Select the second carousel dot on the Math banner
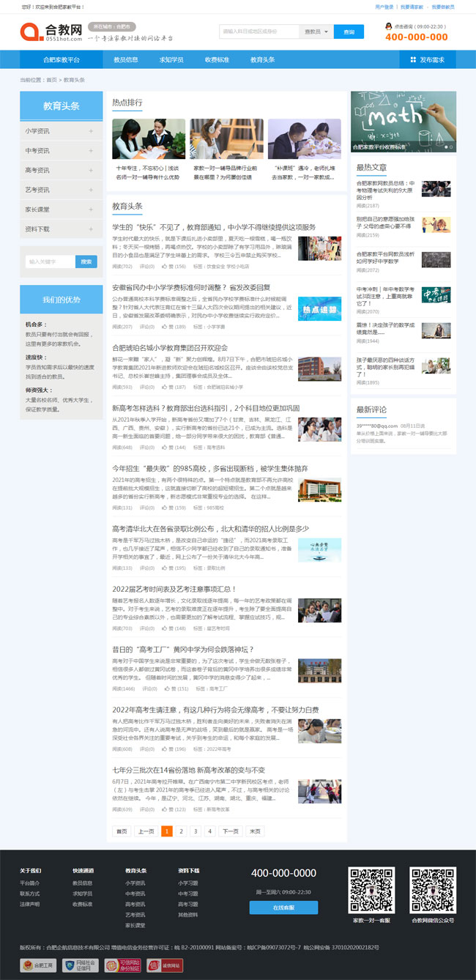The image size is (476, 980). point(451,147)
